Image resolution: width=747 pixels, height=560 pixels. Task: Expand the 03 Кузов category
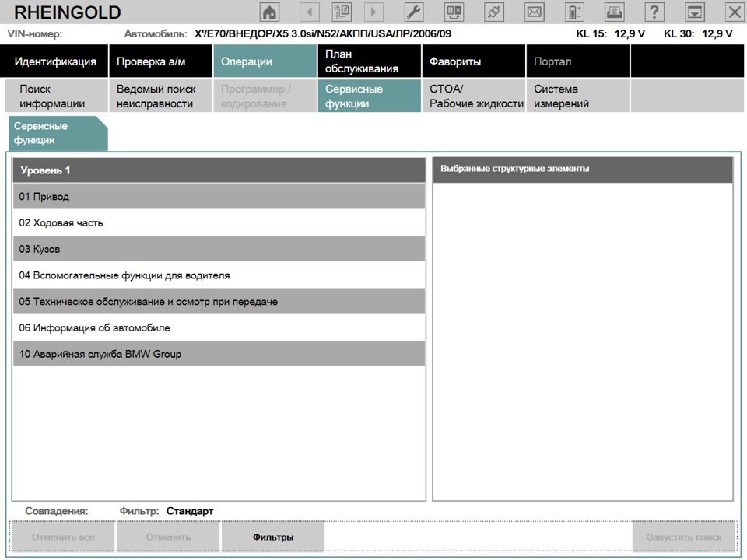point(219,249)
